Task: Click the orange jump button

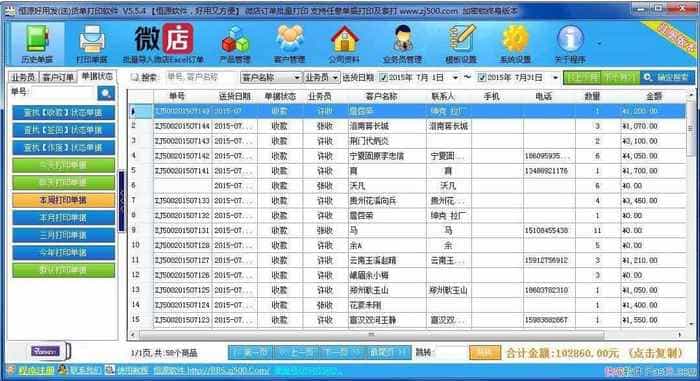Action: (x=485, y=352)
